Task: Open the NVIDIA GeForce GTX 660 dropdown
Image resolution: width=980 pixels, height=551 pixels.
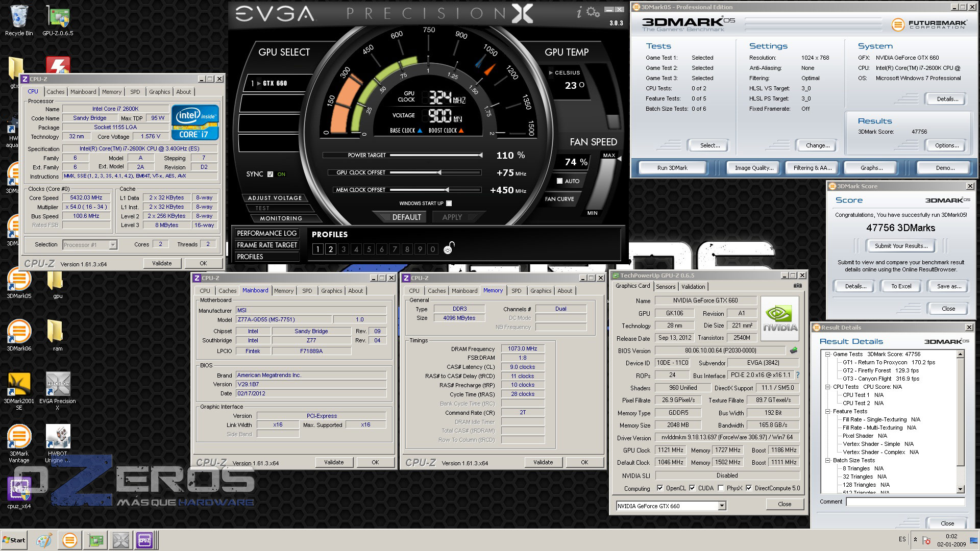Action: [x=722, y=506]
